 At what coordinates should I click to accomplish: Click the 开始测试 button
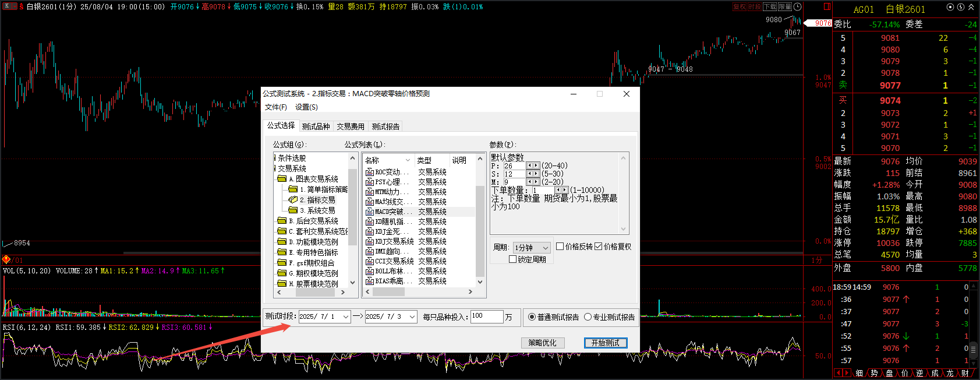605,343
